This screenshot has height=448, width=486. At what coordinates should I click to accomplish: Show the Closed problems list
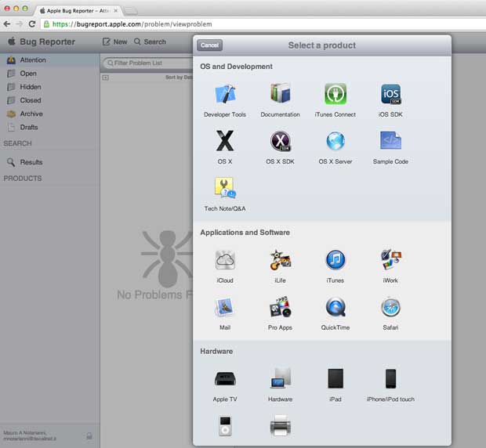coord(49,100)
